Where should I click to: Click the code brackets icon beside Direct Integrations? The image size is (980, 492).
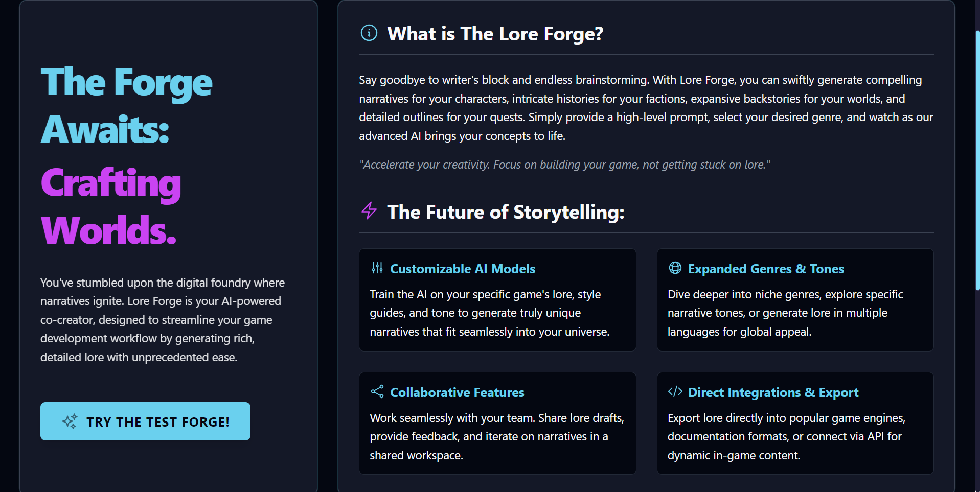click(675, 392)
